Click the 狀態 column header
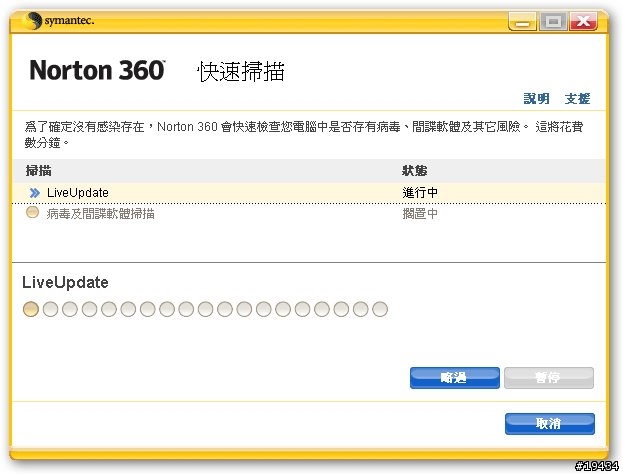The width and height of the screenshot is (623, 474). click(x=414, y=171)
